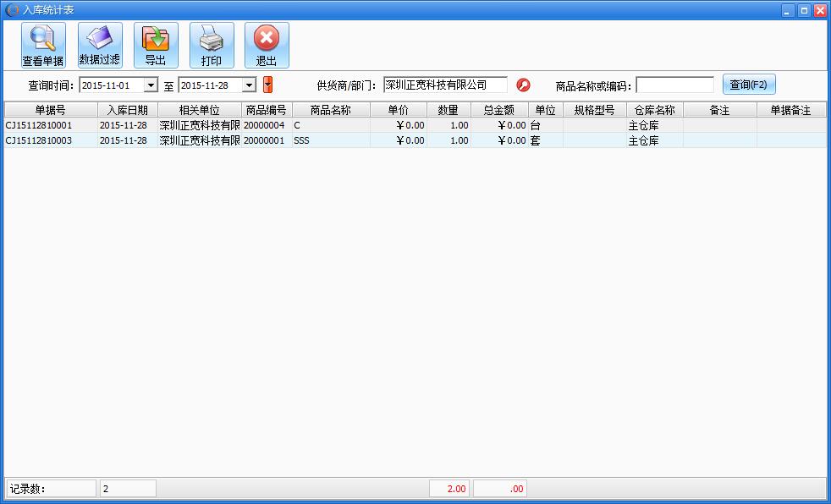Minimize the 入库统计表 window

pos(788,11)
